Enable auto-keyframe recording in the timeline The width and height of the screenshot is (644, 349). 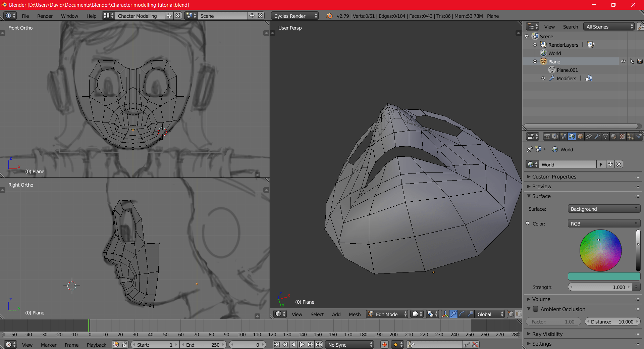[x=384, y=344]
